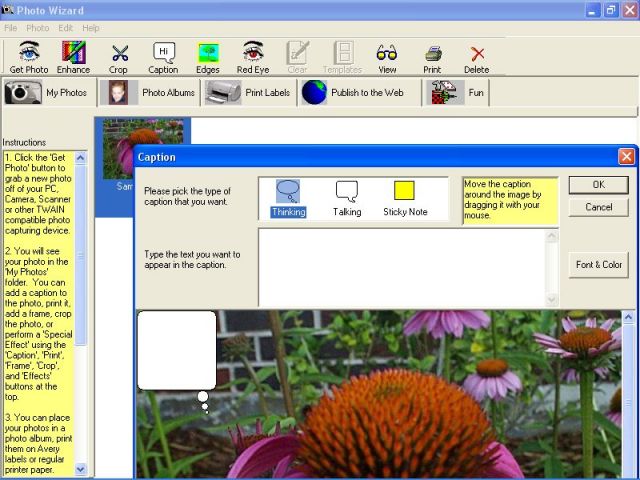Viewport: 640px width, 480px height.
Task: Open the View glasses tool
Action: (387, 58)
